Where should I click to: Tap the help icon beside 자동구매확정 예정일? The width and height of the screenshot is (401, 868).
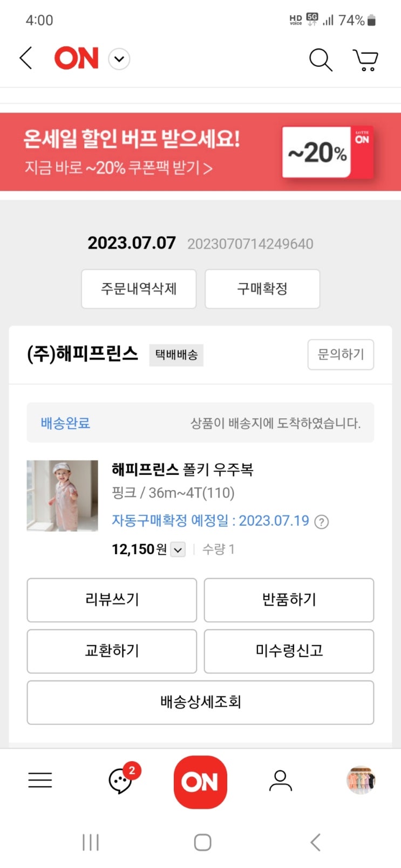(x=322, y=522)
